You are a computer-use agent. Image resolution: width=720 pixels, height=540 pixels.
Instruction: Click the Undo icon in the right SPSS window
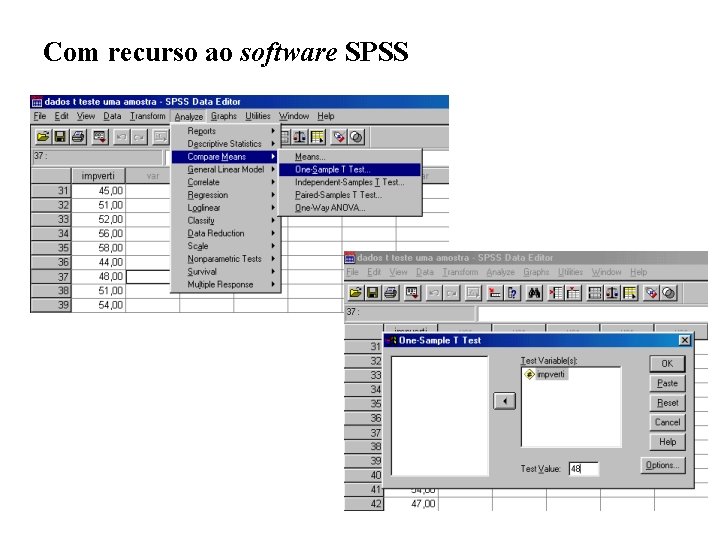[x=433, y=292]
